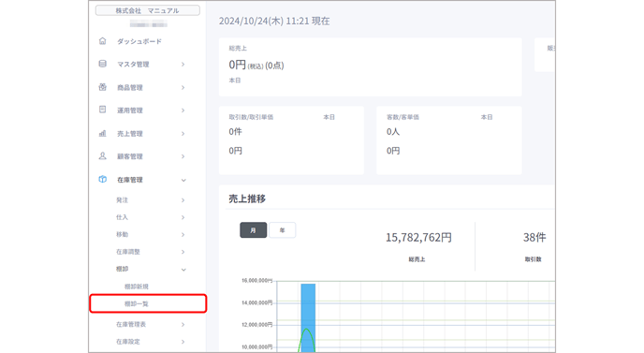The height and width of the screenshot is (353, 644).
Task: Open 棚卸新規 link
Action: (137, 287)
